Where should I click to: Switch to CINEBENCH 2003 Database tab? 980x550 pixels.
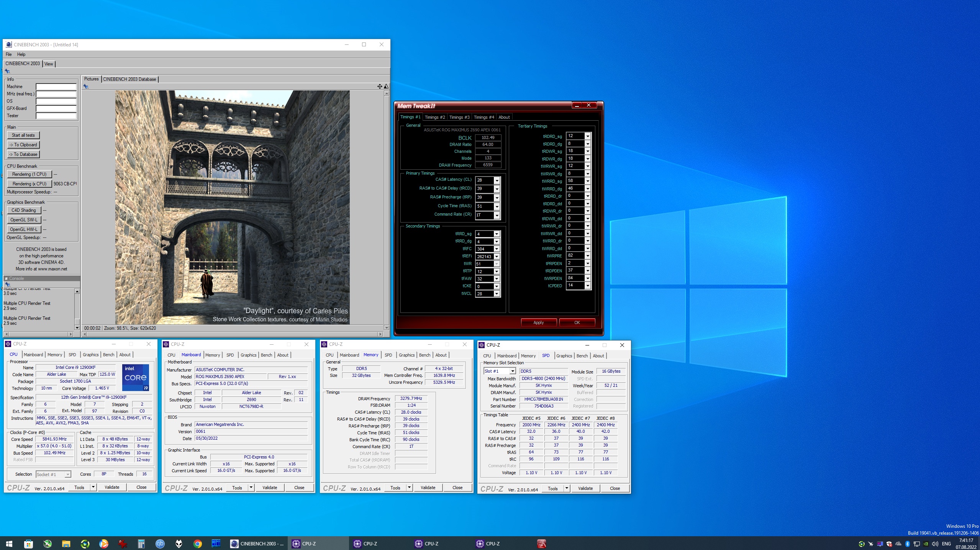click(x=129, y=79)
